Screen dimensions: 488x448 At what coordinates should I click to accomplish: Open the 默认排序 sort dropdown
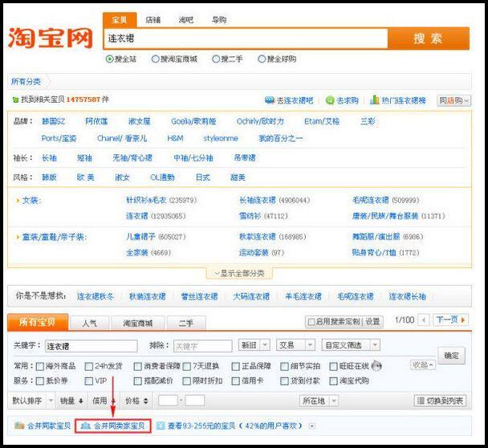point(32,401)
